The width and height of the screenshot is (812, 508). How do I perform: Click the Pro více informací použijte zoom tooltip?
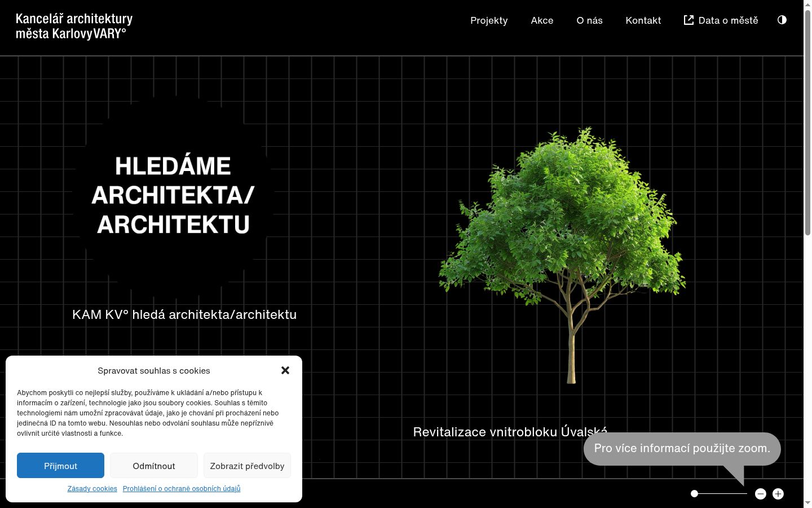(x=682, y=449)
